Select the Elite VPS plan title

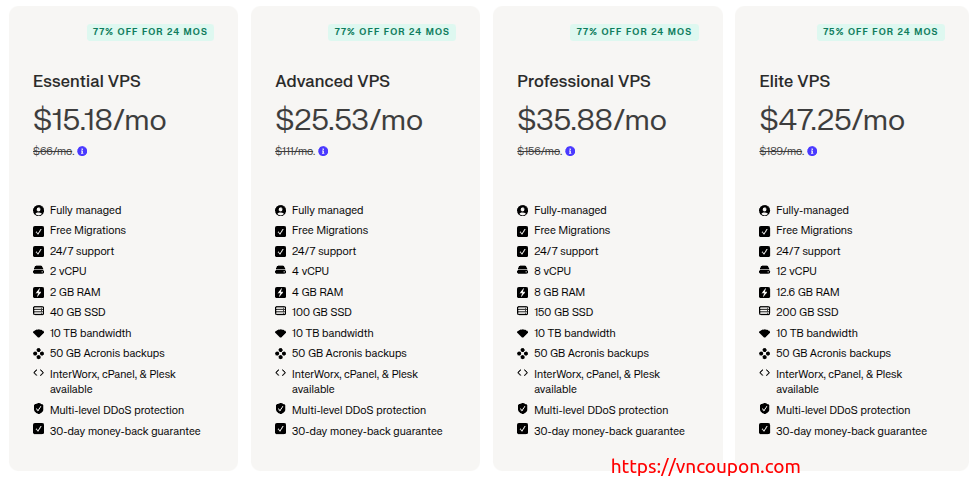click(794, 81)
